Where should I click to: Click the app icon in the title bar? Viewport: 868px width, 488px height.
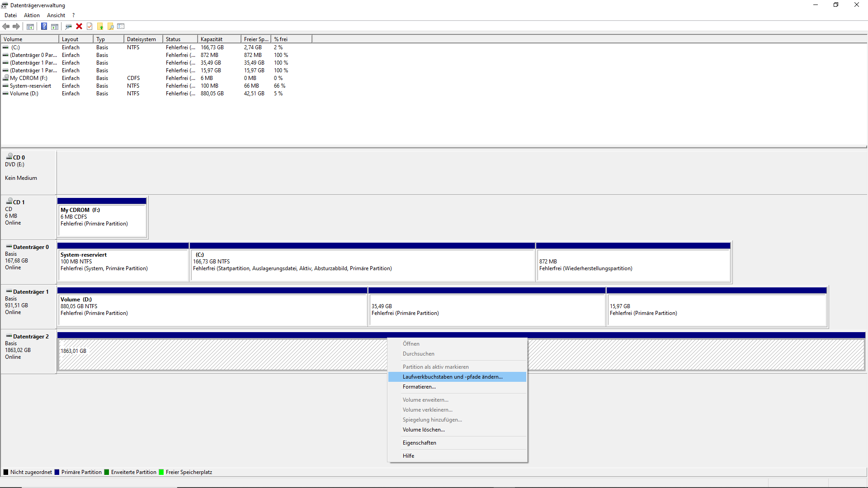pyautogui.click(x=5, y=5)
